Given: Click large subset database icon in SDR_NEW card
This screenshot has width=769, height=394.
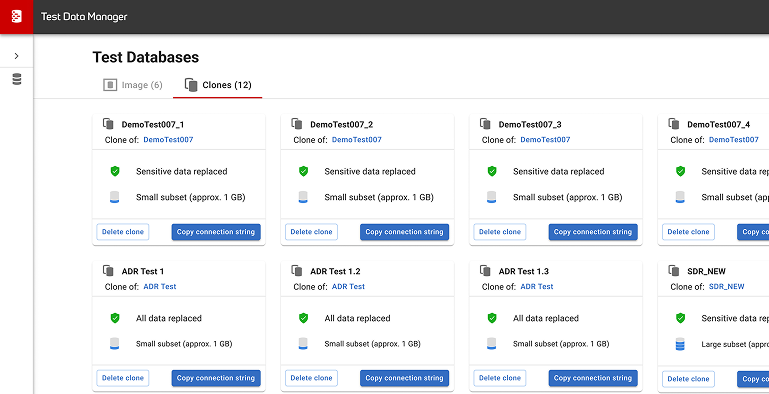Looking at the screenshot, I should point(680,344).
